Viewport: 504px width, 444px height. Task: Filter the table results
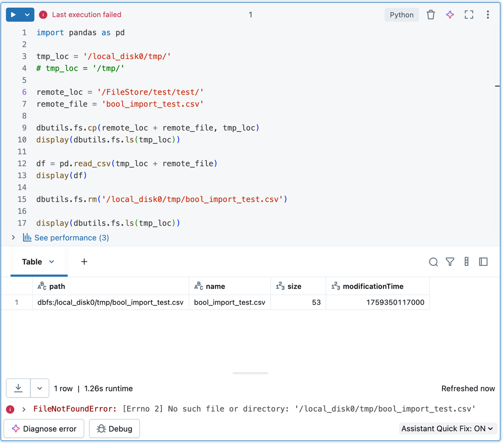click(450, 262)
